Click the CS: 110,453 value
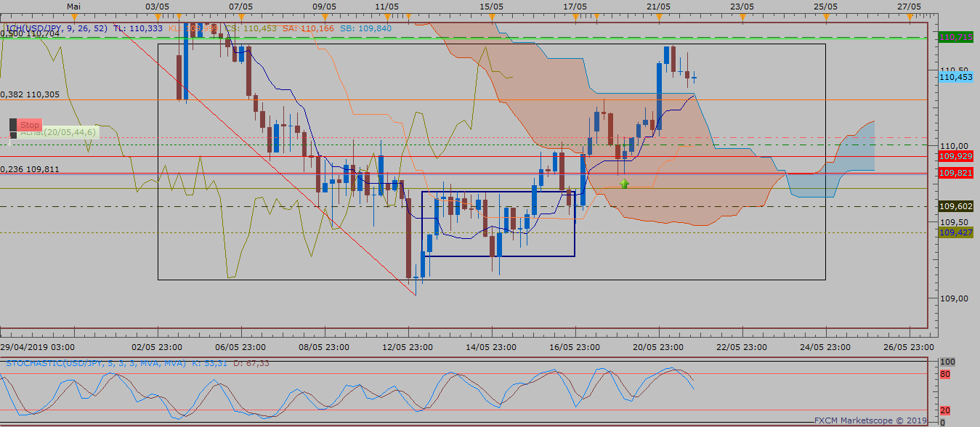Screen dimensions: 980x427 tap(251, 28)
